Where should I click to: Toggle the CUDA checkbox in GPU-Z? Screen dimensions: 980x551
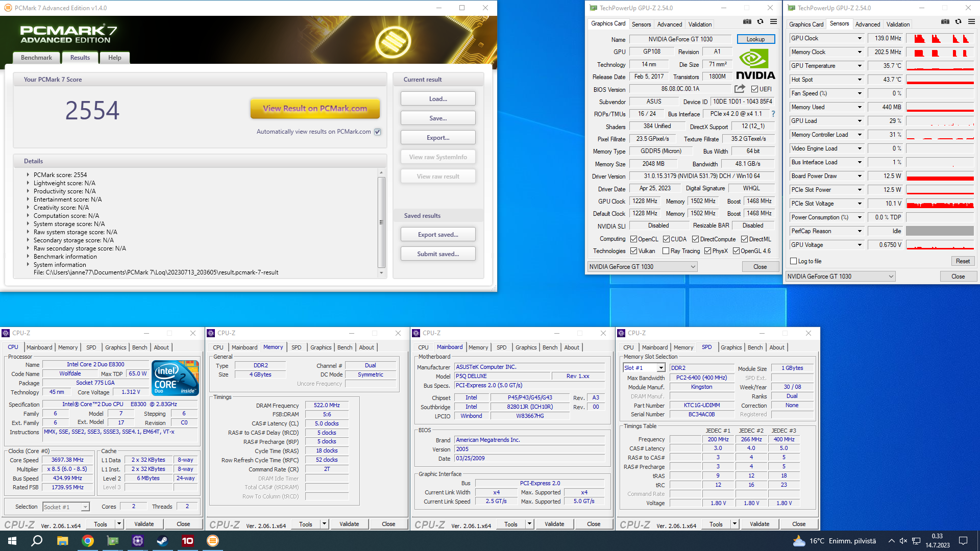666,239
